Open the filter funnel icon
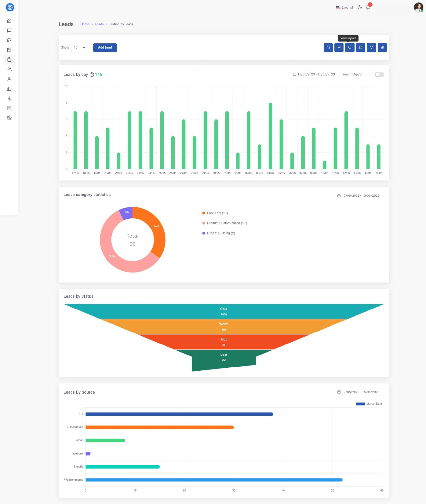 371,47
